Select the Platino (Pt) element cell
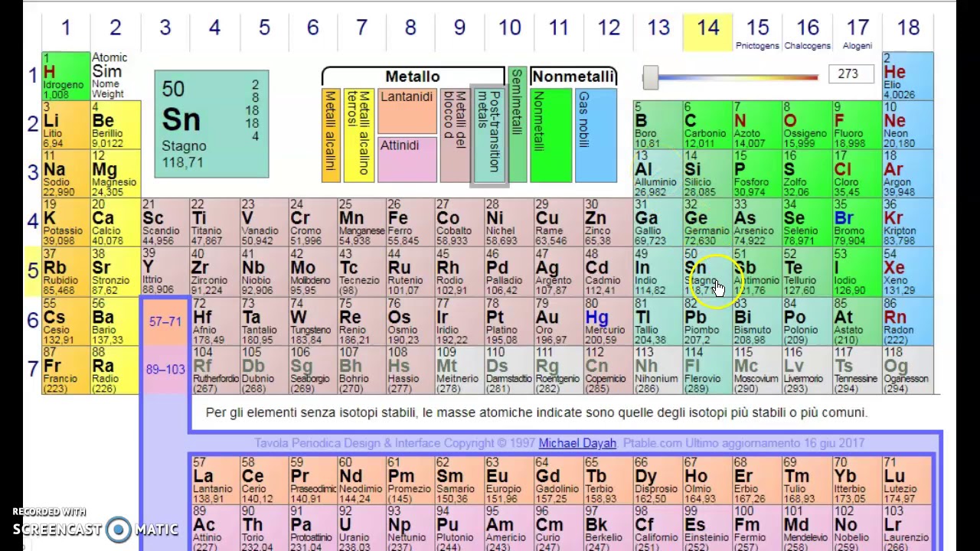The width and height of the screenshot is (980, 551). (509, 321)
